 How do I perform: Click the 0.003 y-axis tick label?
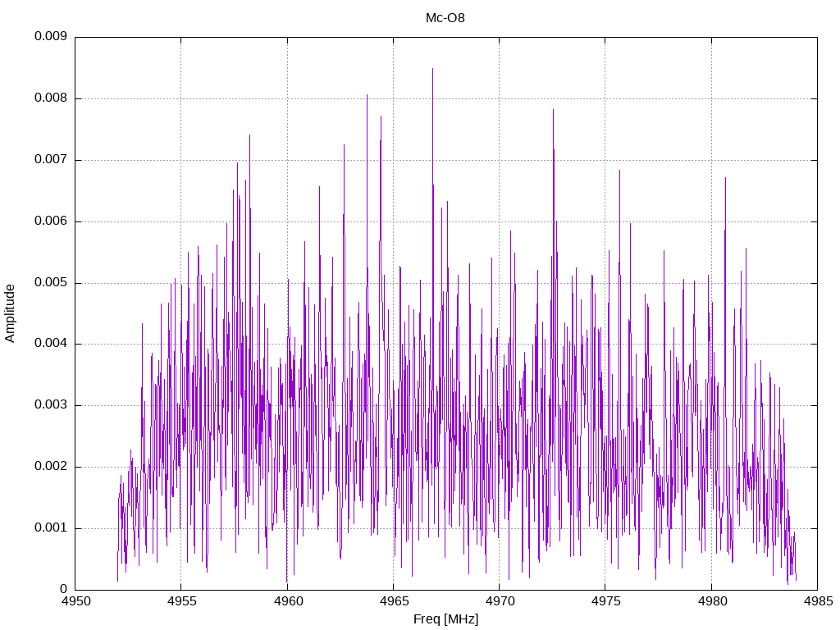tap(51, 405)
